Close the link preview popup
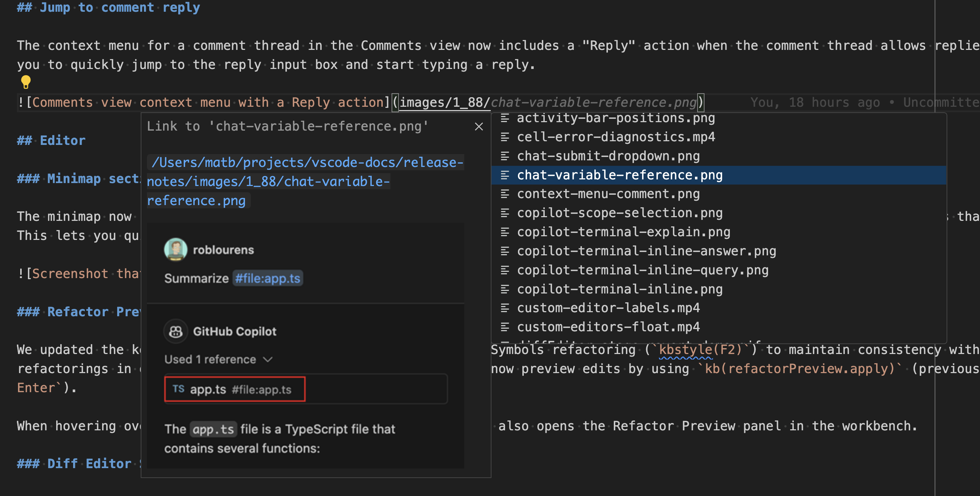The width and height of the screenshot is (980, 496). click(479, 127)
